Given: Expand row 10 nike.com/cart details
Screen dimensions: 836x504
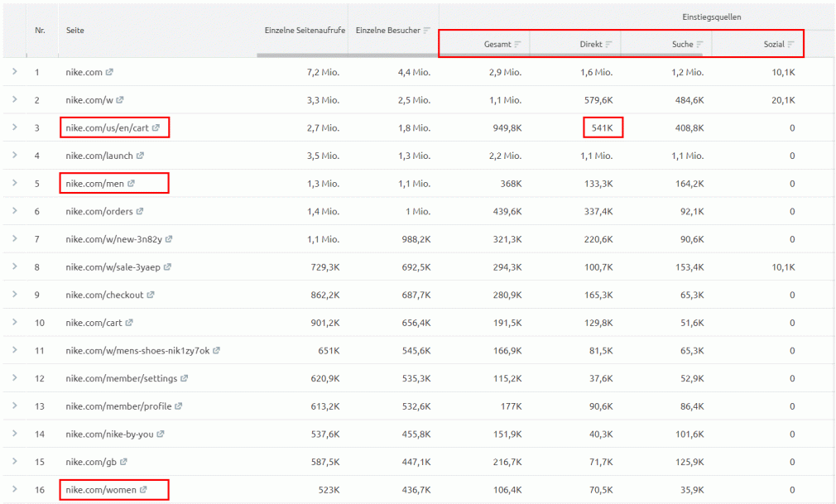Looking at the screenshot, I should (x=15, y=322).
